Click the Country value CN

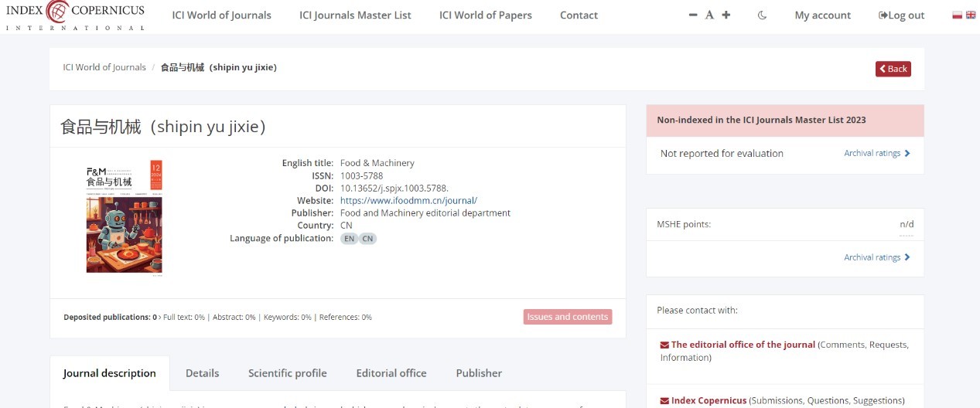347,225
